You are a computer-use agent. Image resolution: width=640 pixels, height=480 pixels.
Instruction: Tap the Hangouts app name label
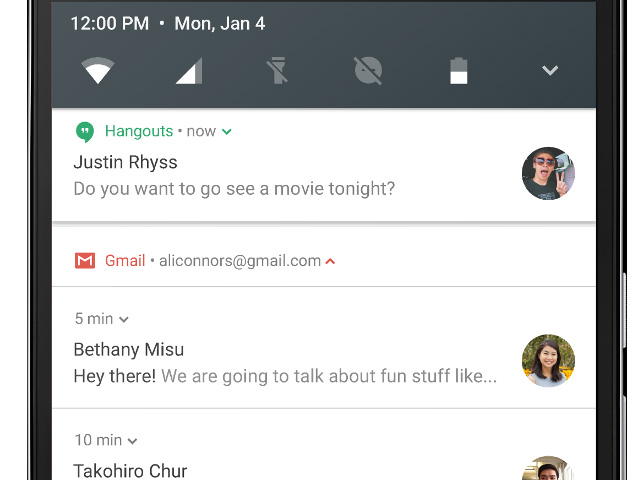139,131
